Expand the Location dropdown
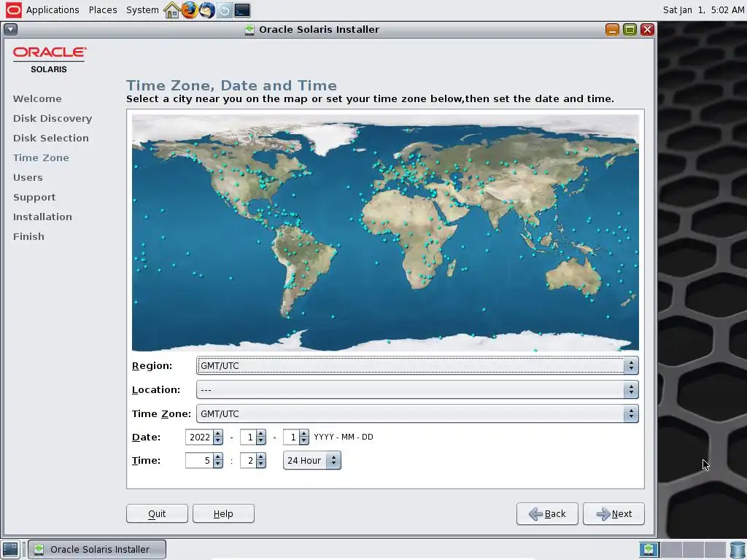This screenshot has width=747, height=560. (417, 389)
